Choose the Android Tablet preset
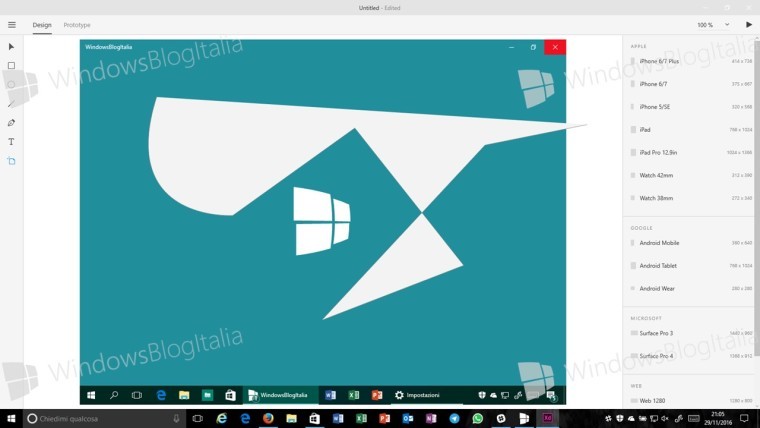The image size is (760, 428). coord(691,266)
